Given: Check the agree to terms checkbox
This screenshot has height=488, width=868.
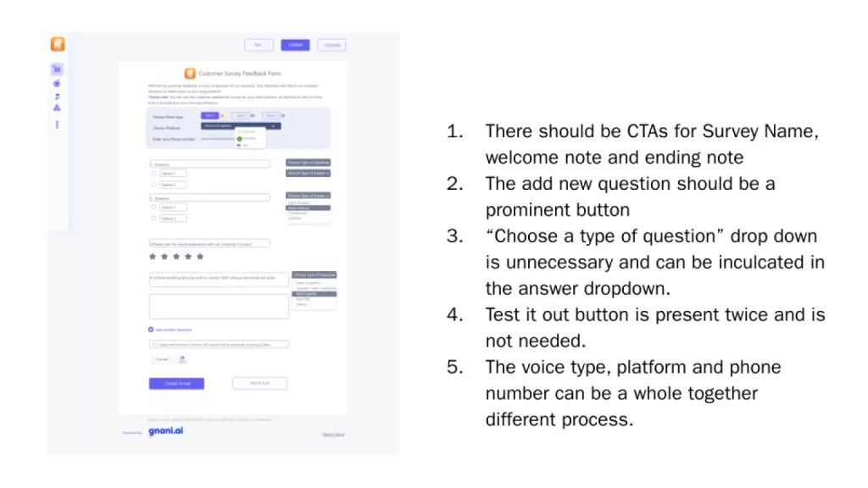Looking at the screenshot, I should [x=154, y=344].
